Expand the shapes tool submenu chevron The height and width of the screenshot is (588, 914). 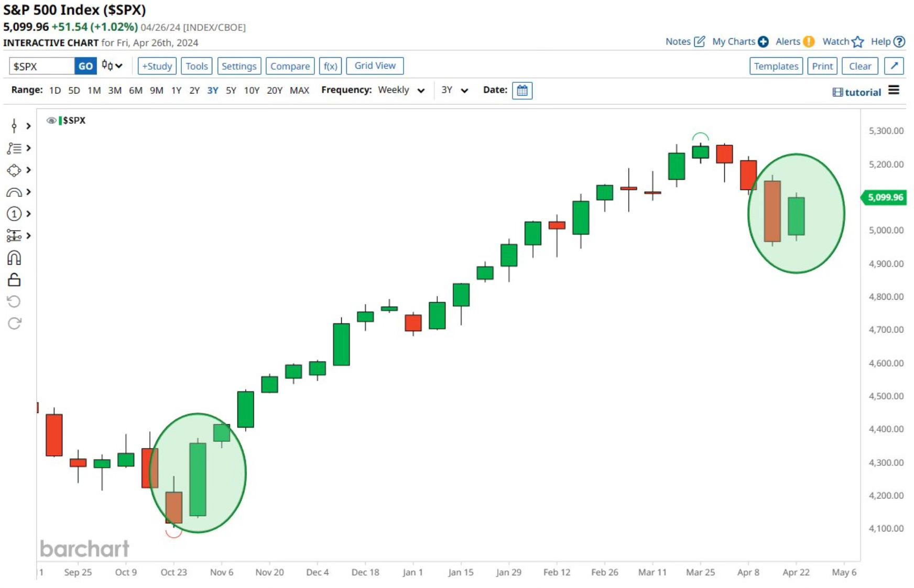tap(28, 170)
